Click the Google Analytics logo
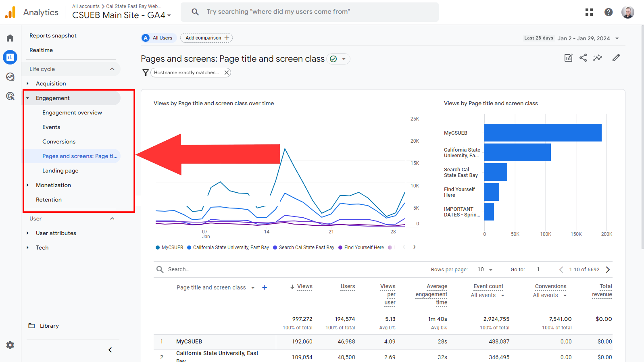 [x=10, y=12]
